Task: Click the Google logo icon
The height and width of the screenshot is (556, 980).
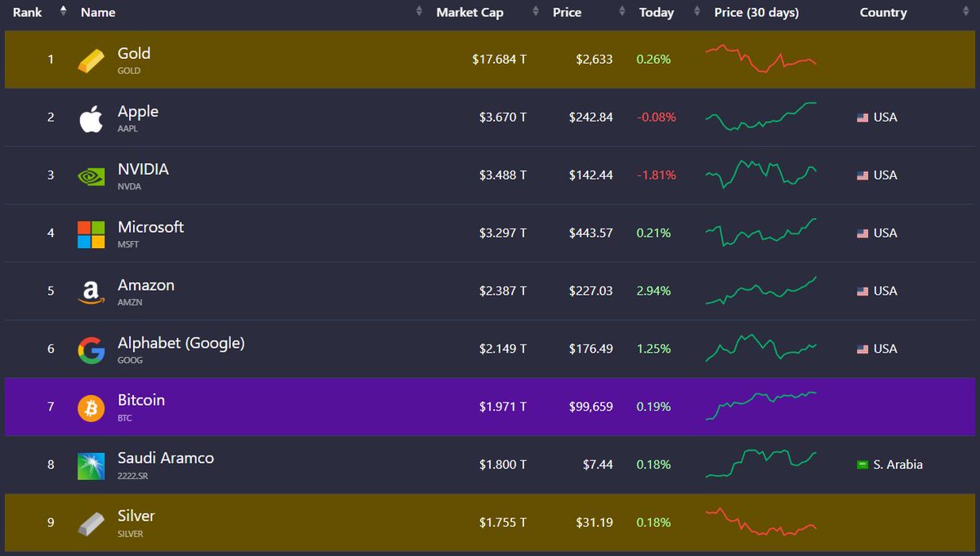Action: tap(91, 350)
